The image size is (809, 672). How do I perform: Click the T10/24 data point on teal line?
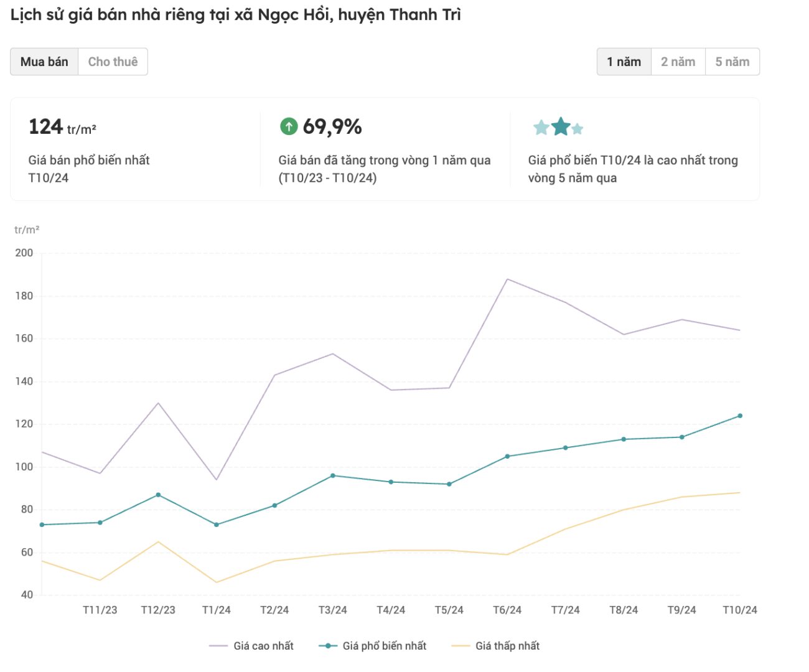(740, 416)
